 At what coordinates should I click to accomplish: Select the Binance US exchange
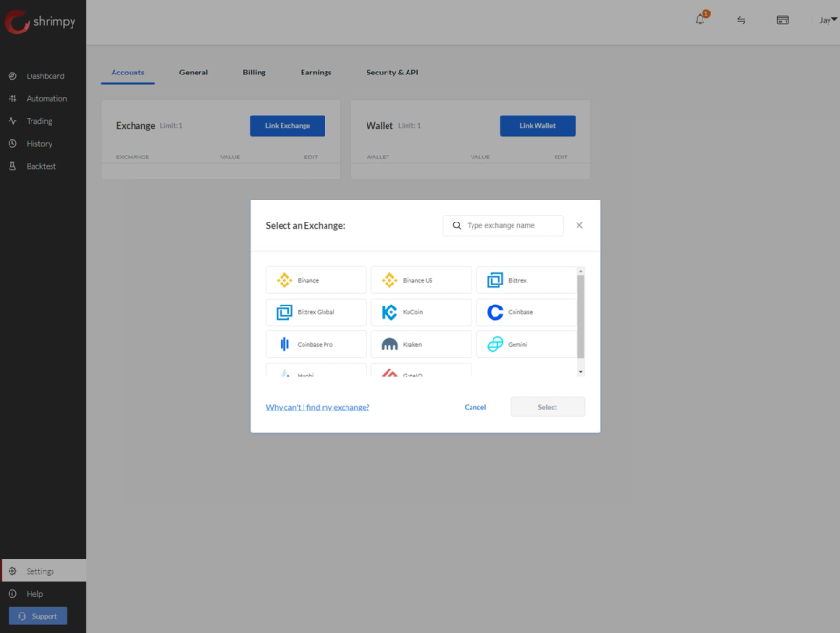pos(421,281)
